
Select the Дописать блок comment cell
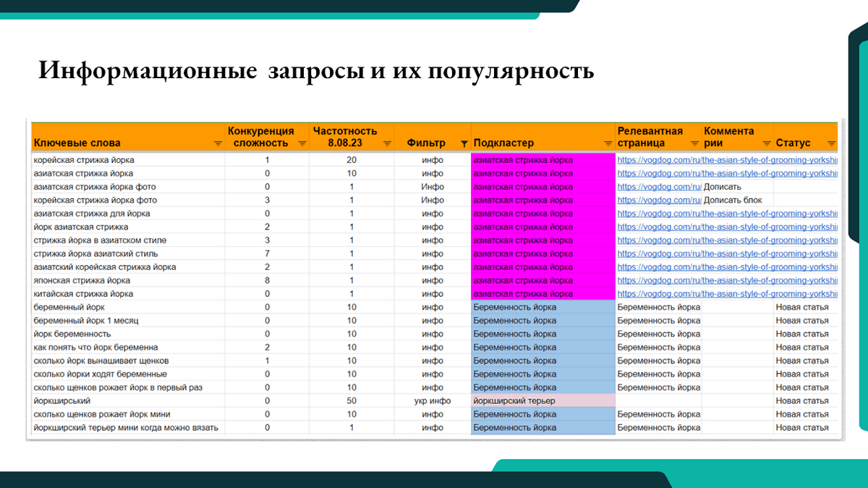(x=738, y=200)
